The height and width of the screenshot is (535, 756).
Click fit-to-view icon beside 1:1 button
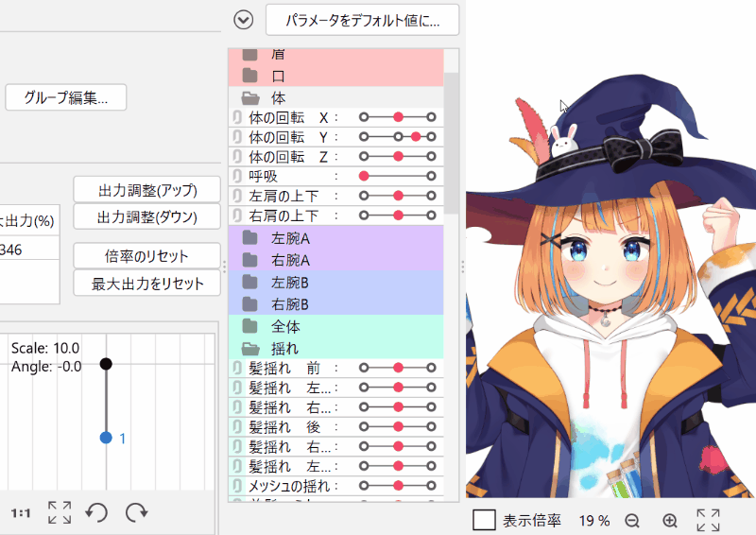click(x=60, y=512)
